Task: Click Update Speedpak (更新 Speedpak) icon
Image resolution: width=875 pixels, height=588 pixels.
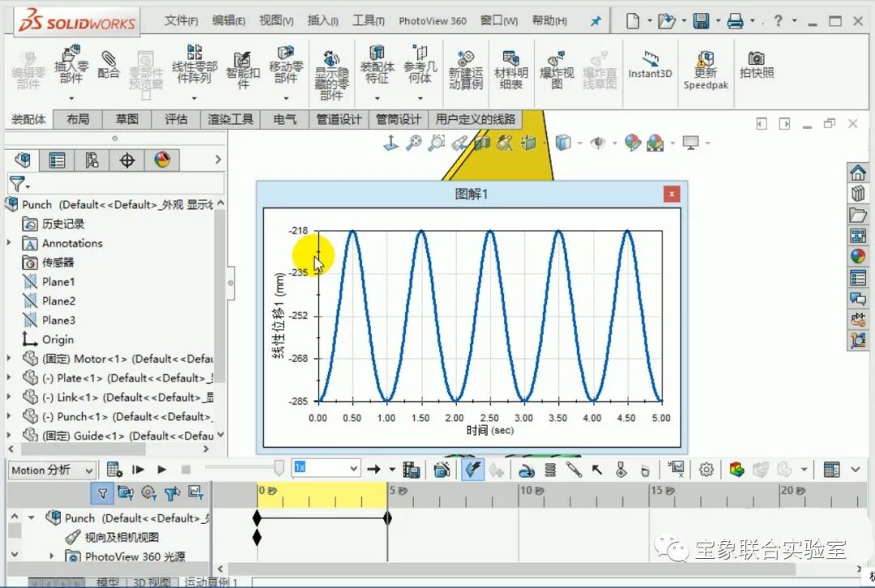Action: (706, 70)
